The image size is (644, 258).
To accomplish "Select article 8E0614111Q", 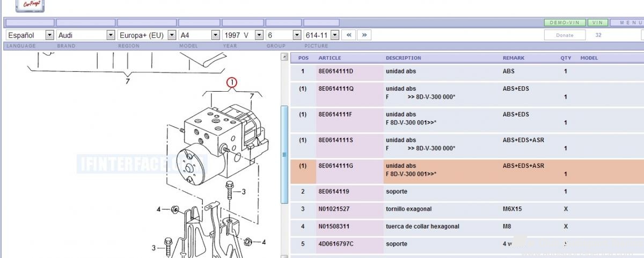I will point(336,89).
